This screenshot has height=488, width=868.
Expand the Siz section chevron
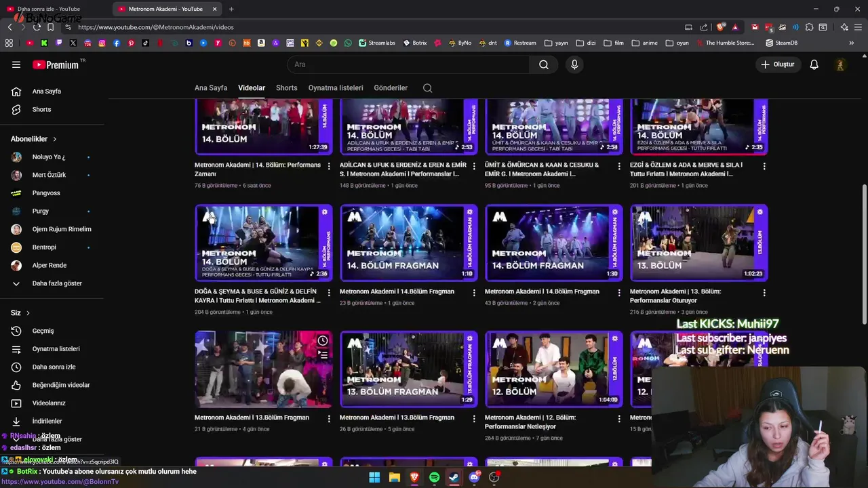coord(28,313)
